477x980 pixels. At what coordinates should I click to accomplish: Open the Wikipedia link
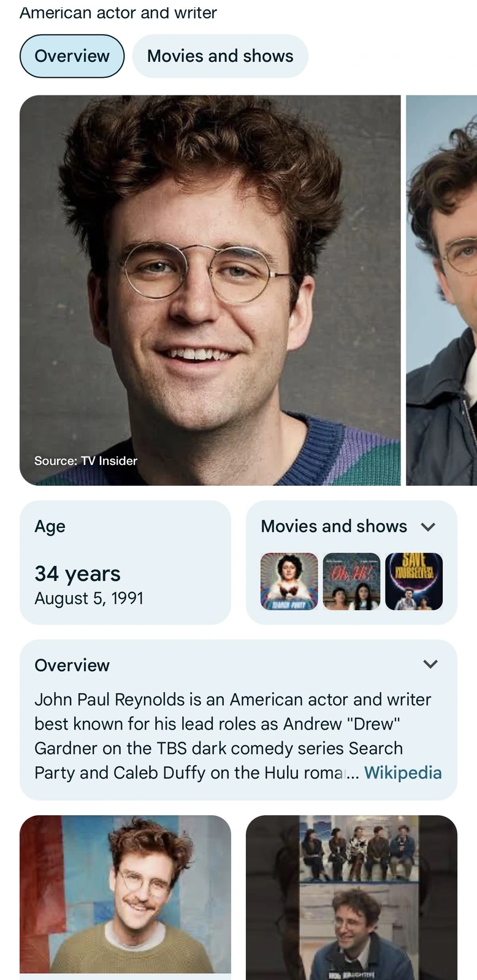(x=402, y=773)
